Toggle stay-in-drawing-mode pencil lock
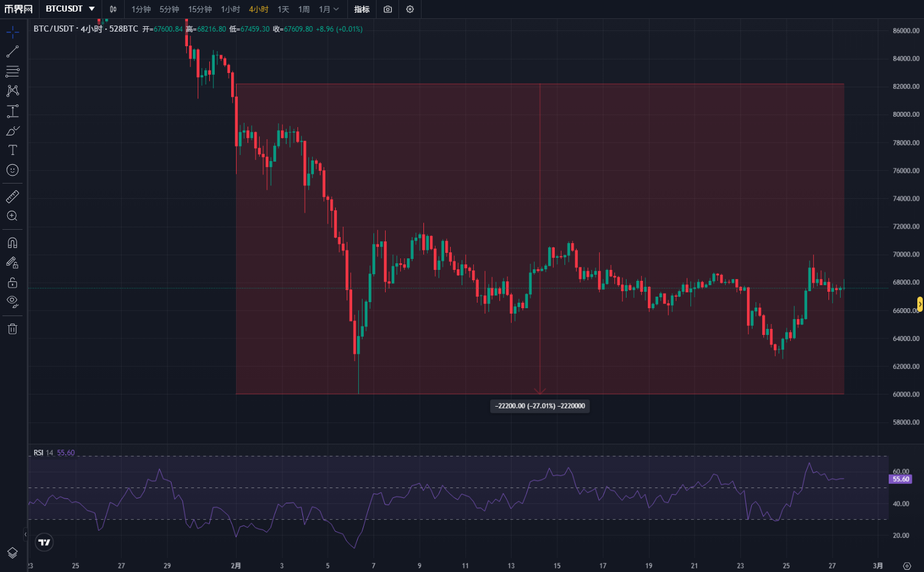924x572 pixels. click(x=12, y=263)
